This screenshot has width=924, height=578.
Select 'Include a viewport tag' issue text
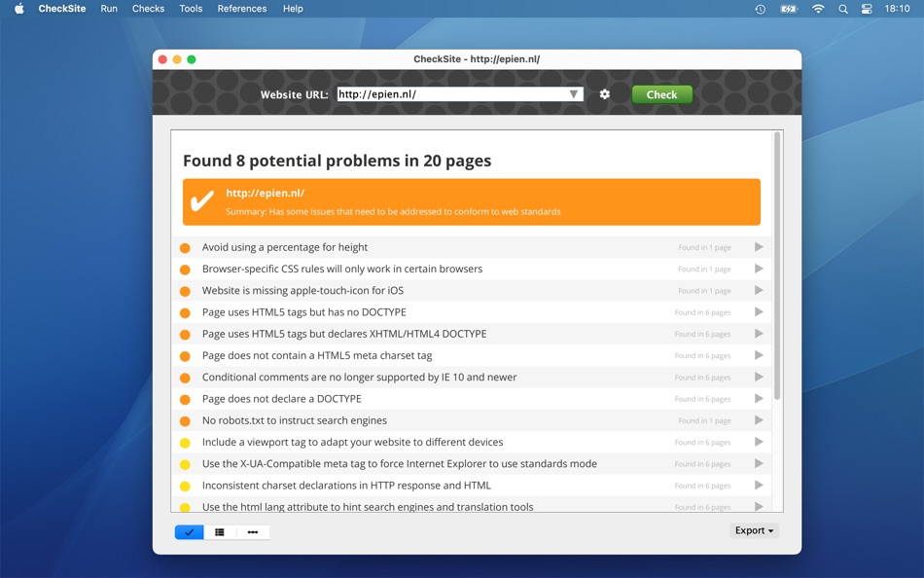[x=352, y=442]
